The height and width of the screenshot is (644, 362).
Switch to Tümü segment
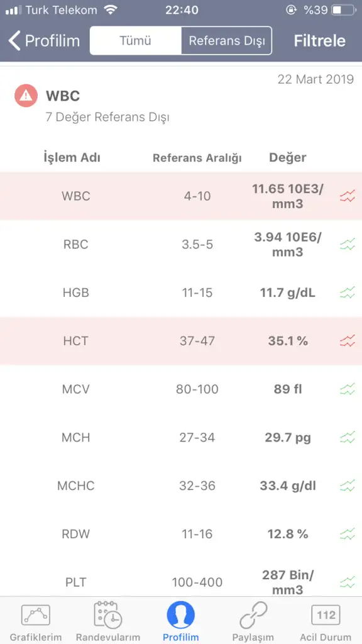(x=136, y=41)
